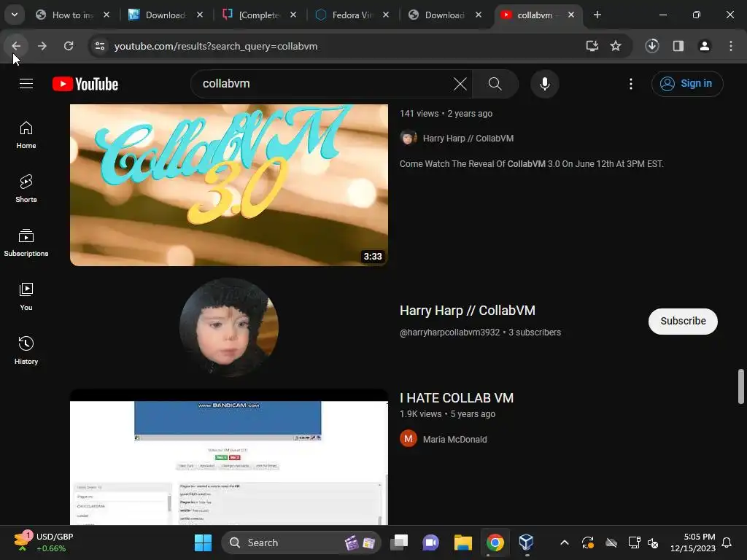Image resolution: width=747 pixels, height=560 pixels.
Task: Open Harry Harp // CollabVM video channel link
Action: pos(468,139)
